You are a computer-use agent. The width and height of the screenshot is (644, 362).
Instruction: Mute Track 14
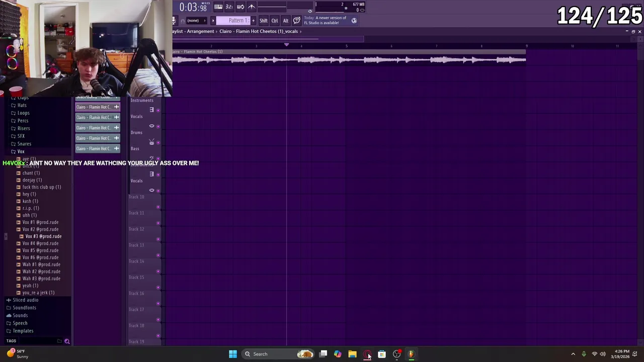coord(158,271)
